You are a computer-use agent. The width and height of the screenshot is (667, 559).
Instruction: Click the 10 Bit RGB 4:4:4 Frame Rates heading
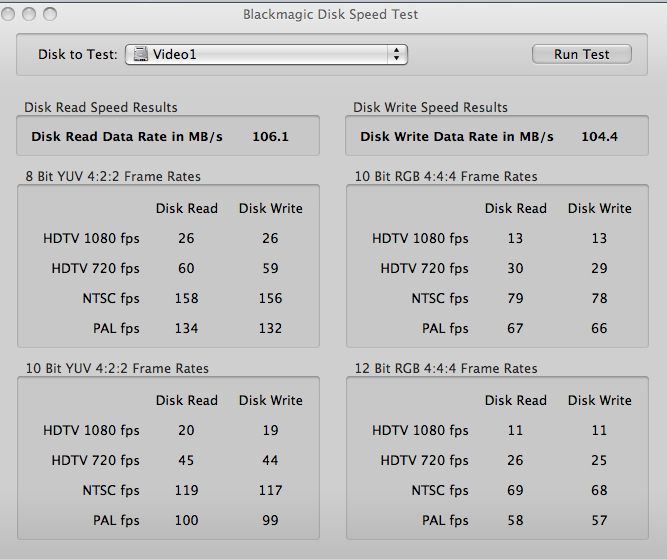(446, 176)
